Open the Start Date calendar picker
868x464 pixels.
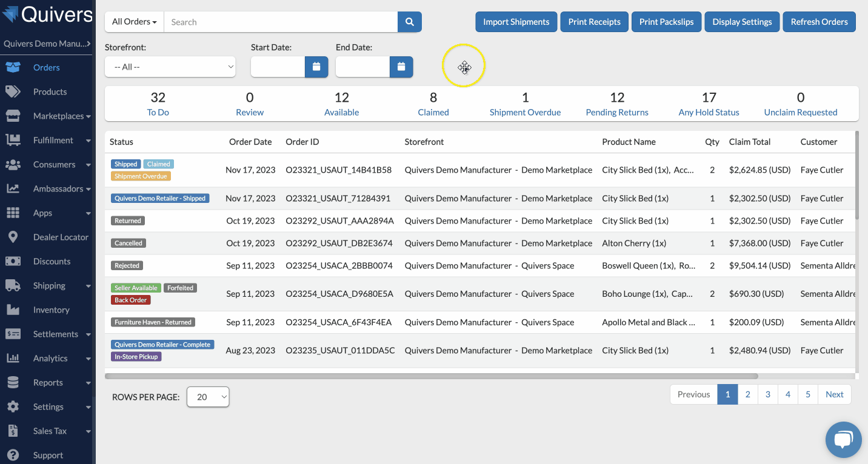tap(316, 67)
